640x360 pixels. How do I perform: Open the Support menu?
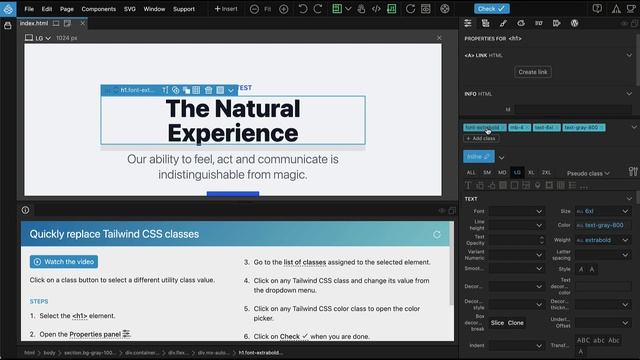click(x=184, y=9)
